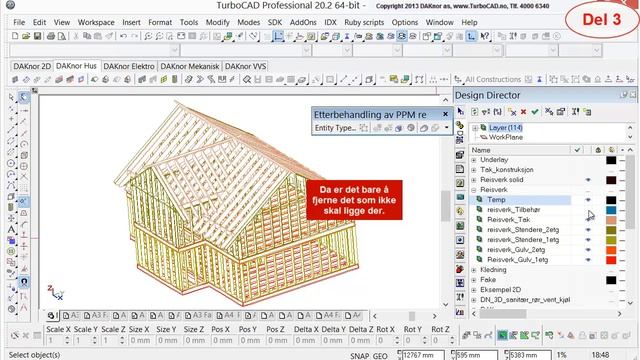
Task: Toggle visibility eye of reisverk_Gulv_2etg layer
Action: pos(588,250)
